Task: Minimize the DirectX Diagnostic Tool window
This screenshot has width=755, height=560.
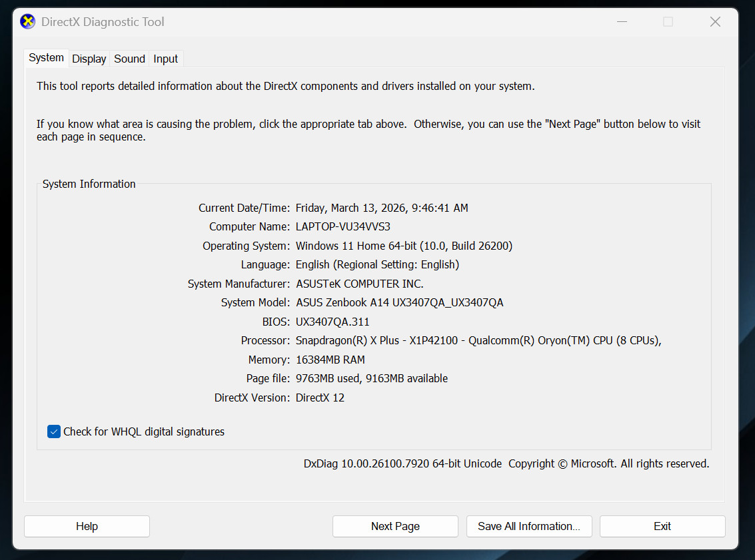Action: coord(622,22)
